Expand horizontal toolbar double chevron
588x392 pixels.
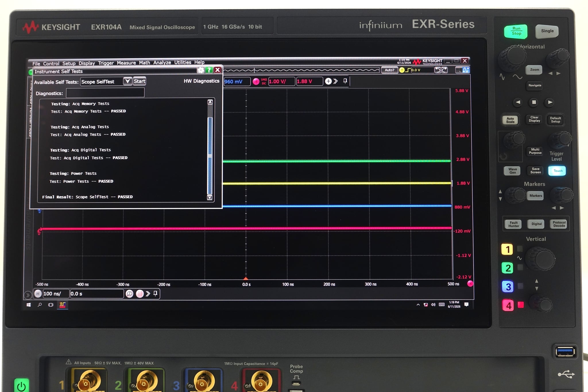(148, 293)
